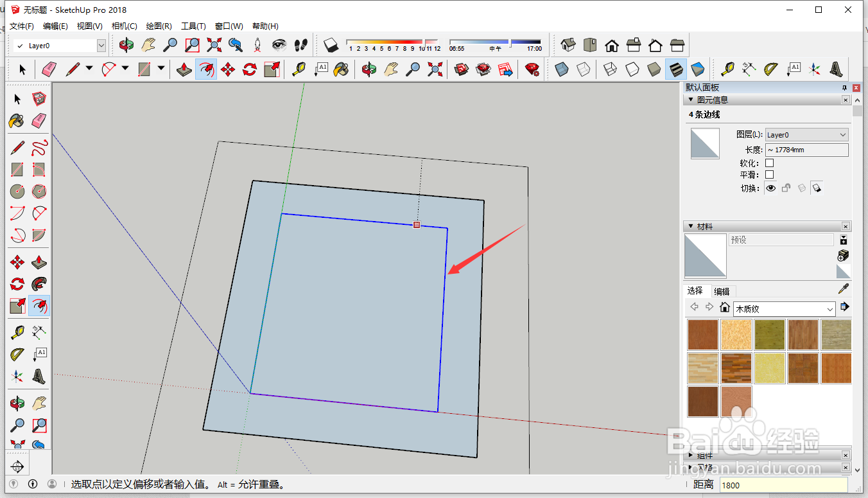Open the 文件(F) menu
868x498 pixels.
22,26
